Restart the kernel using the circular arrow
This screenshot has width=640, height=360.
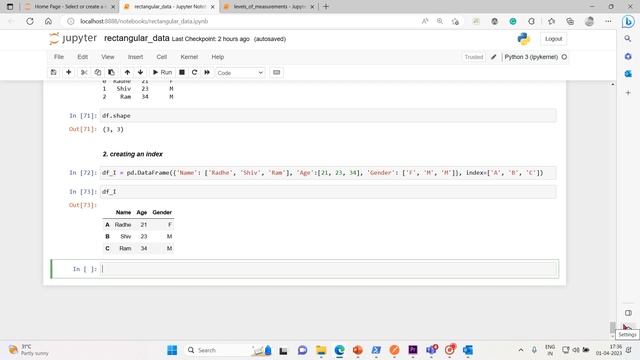click(x=194, y=72)
